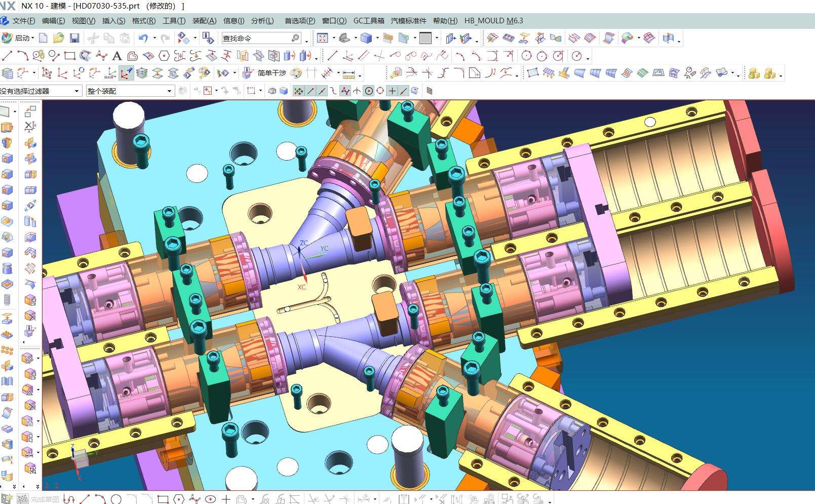Save the part with the floppy disk icon

[x=74, y=38]
